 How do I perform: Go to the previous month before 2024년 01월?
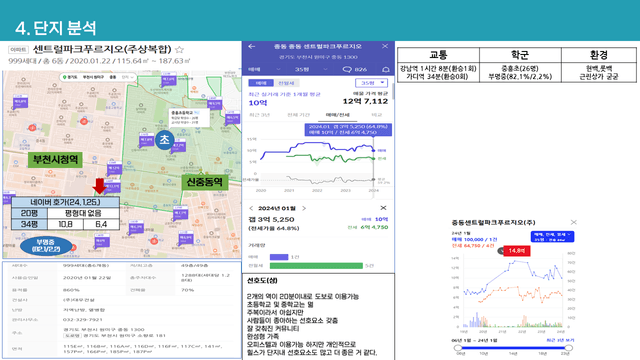251,208
